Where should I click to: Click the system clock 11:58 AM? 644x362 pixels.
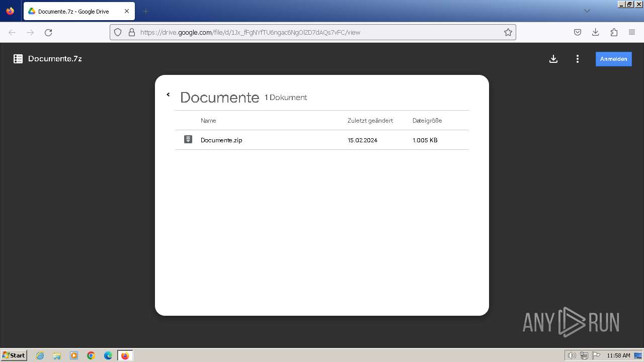(x=618, y=355)
